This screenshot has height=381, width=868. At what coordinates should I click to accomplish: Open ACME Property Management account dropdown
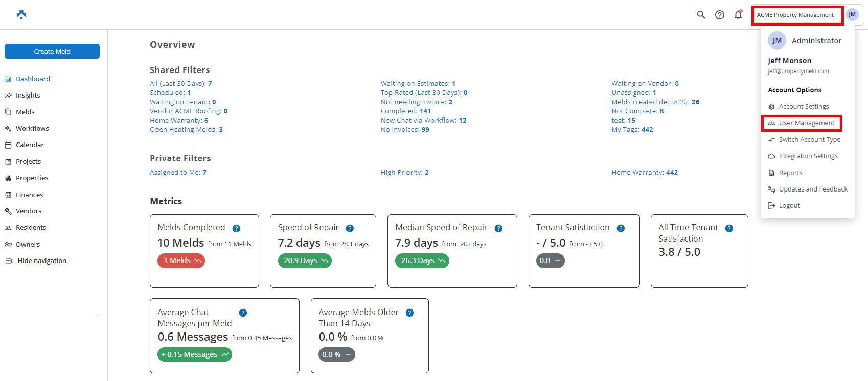pyautogui.click(x=795, y=15)
